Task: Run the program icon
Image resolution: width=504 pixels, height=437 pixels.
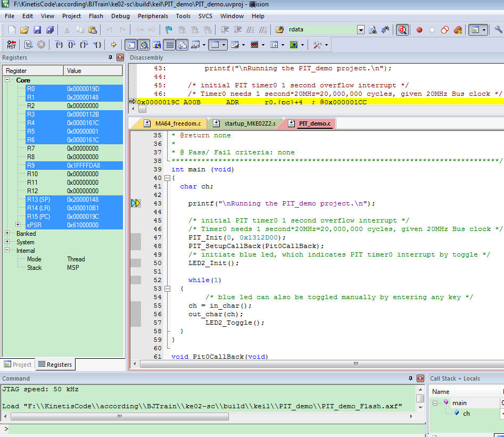Action: pyautogui.click(x=28, y=45)
